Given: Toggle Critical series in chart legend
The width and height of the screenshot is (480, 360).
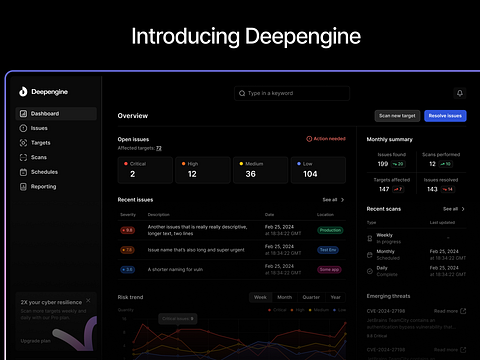Looking at the screenshot, I should click(277, 310).
